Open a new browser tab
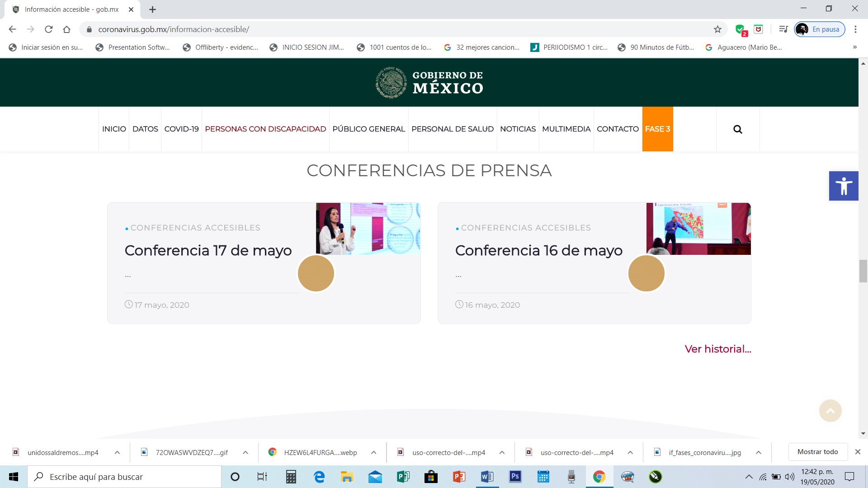The width and height of the screenshot is (868, 488). [x=152, y=9]
